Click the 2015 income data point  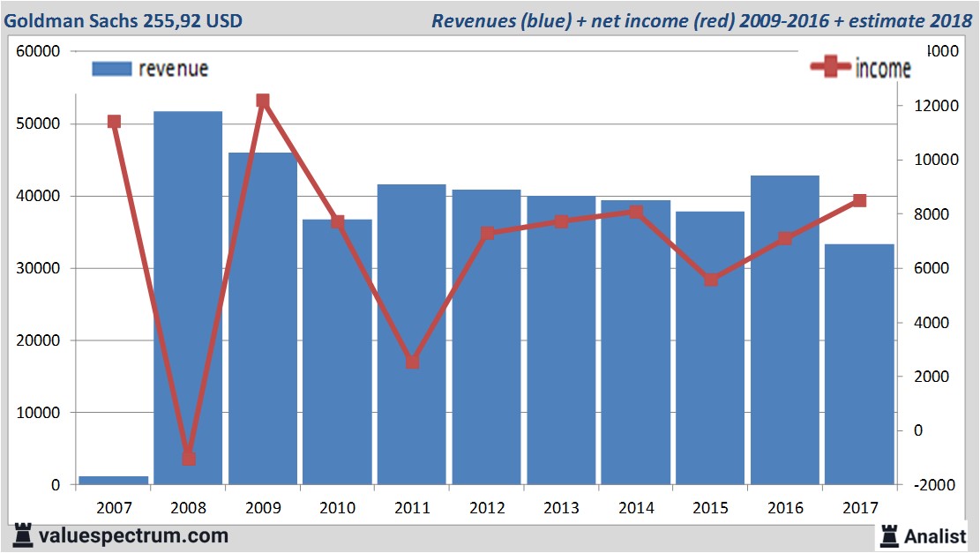click(x=711, y=280)
